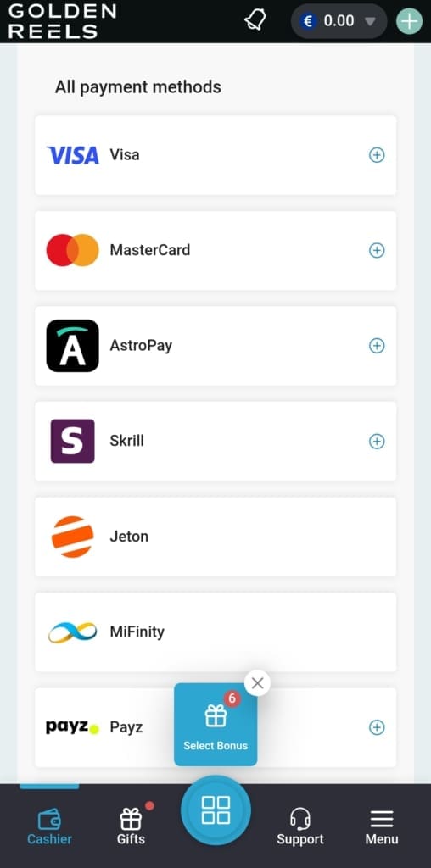Viewport: 431px width, 868px height.
Task: Open the hamburger Menu
Action: (x=382, y=826)
